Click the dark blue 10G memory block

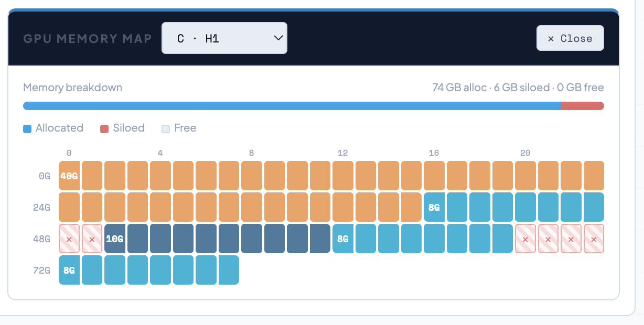coord(115,239)
